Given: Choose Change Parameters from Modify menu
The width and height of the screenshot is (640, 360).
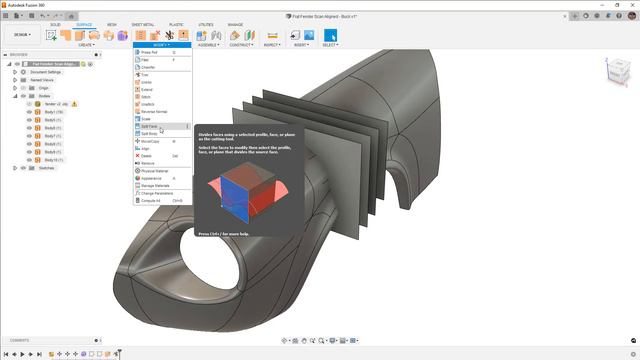Looking at the screenshot, I should 162,193.
